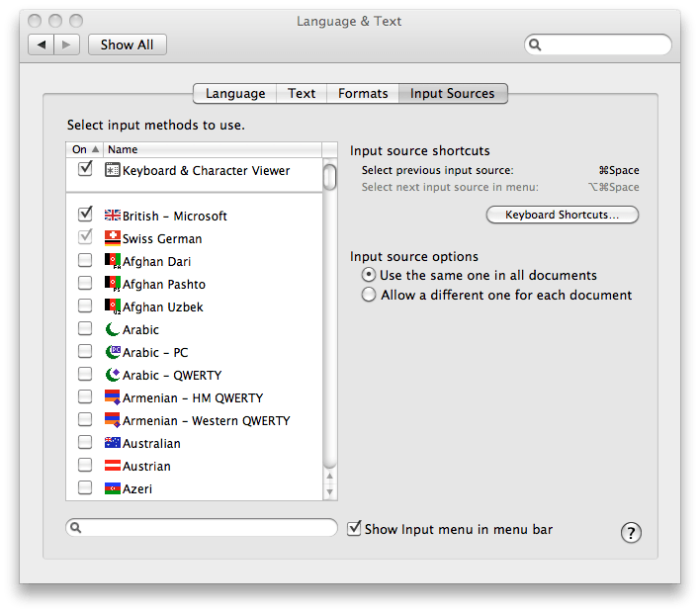Click the input source filter search field
Screen dimensions: 700x613
(202, 528)
